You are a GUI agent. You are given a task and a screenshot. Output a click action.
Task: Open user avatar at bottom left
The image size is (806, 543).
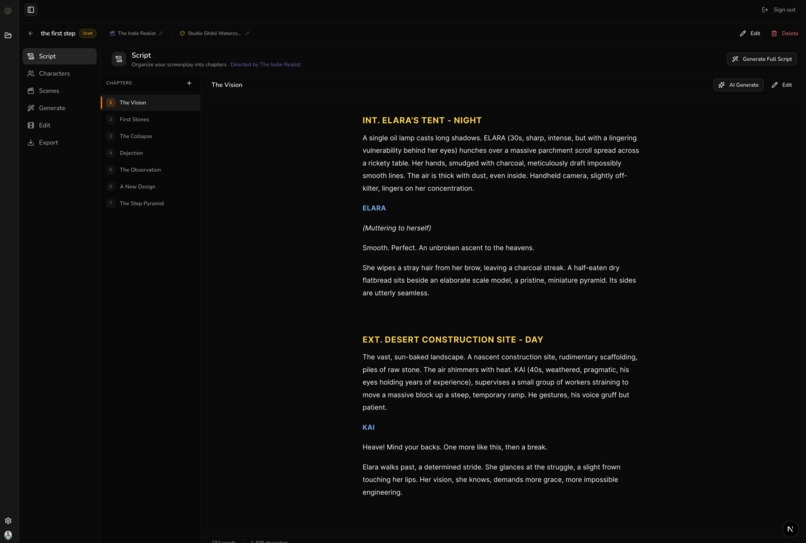(8, 535)
